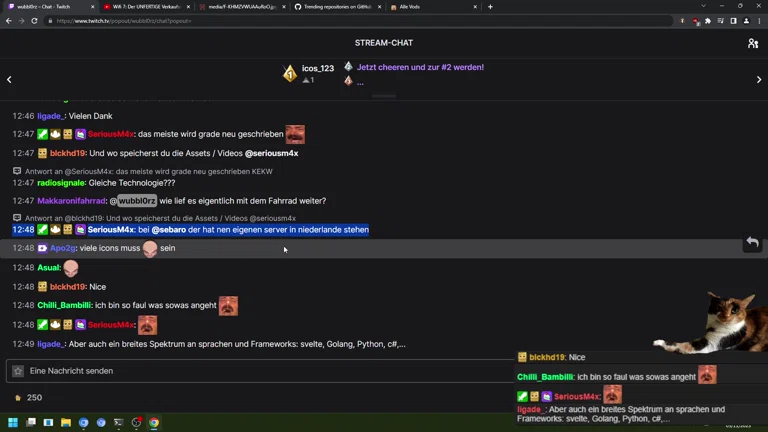Open the community users list icon
The width and height of the screenshot is (768, 432).
tap(752, 43)
